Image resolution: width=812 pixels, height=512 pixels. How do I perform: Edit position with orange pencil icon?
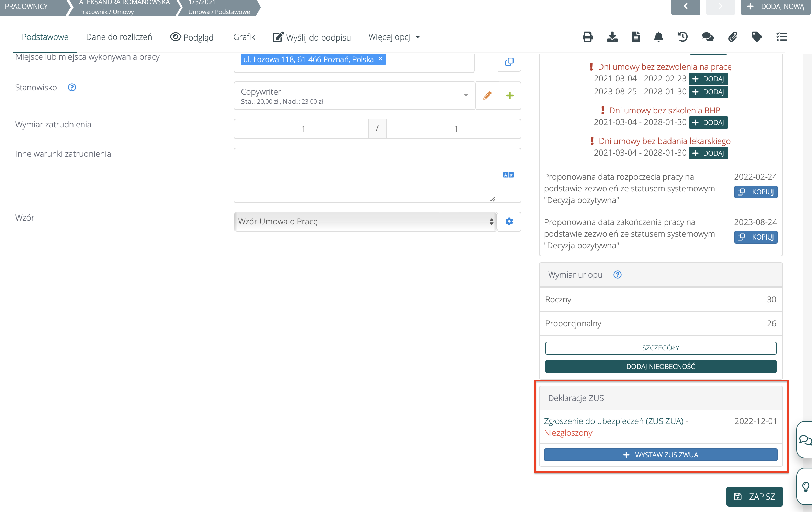[x=487, y=96]
